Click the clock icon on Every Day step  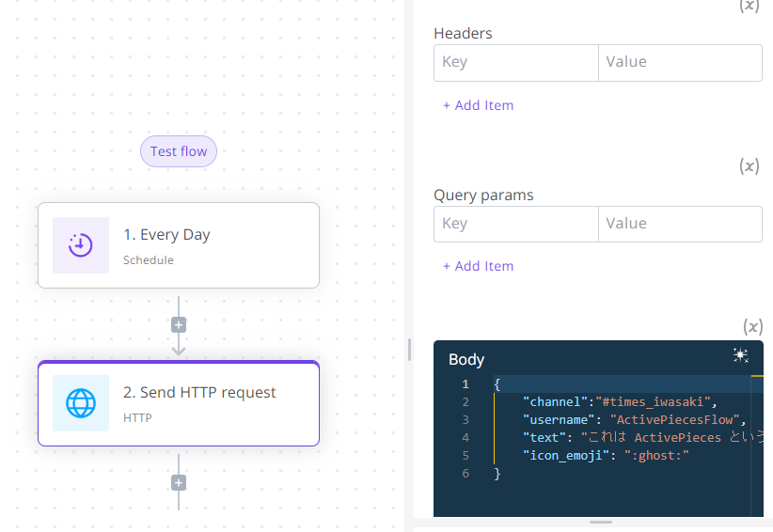pyautogui.click(x=81, y=245)
